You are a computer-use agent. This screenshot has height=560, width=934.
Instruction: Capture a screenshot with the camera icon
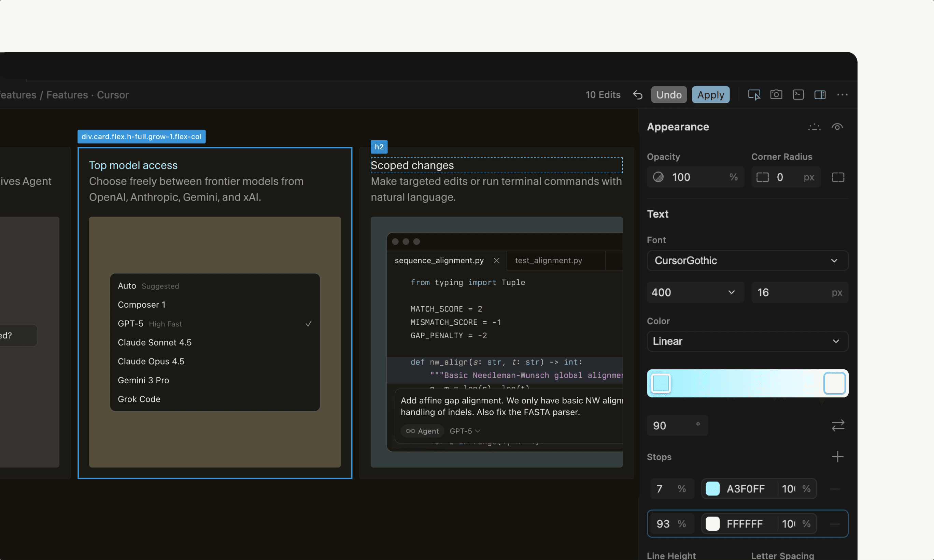click(776, 94)
